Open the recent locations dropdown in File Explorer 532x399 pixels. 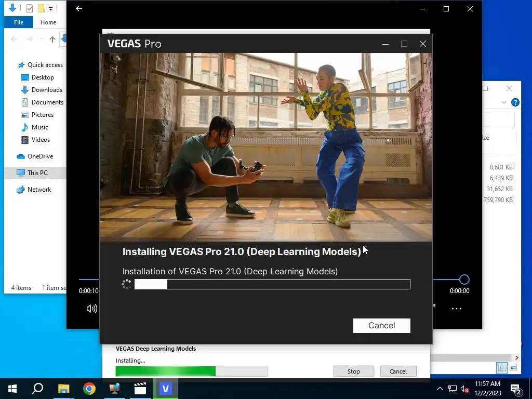tap(42, 39)
